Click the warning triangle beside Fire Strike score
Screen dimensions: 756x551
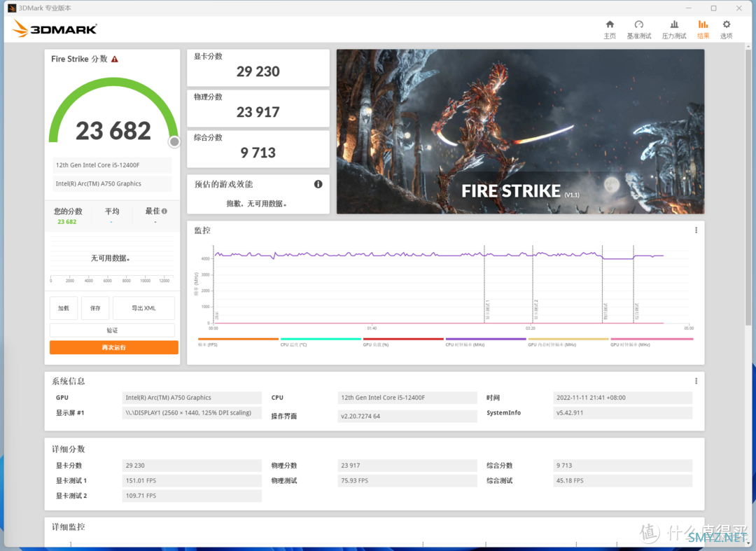point(115,60)
